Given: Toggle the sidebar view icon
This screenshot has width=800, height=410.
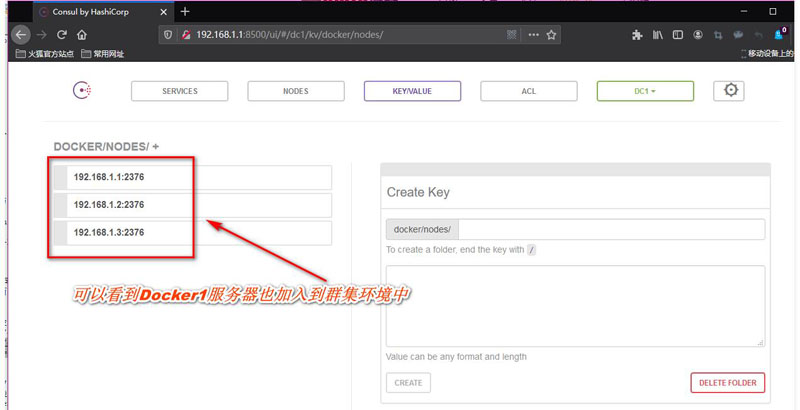Looking at the screenshot, I should coord(678,35).
